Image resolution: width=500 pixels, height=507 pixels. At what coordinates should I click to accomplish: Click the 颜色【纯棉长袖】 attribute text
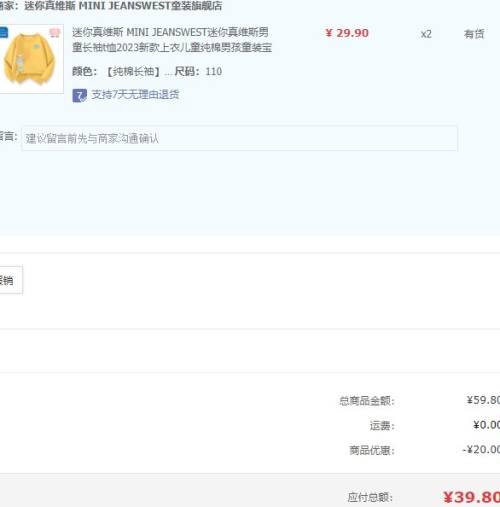(x=117, y=71)
